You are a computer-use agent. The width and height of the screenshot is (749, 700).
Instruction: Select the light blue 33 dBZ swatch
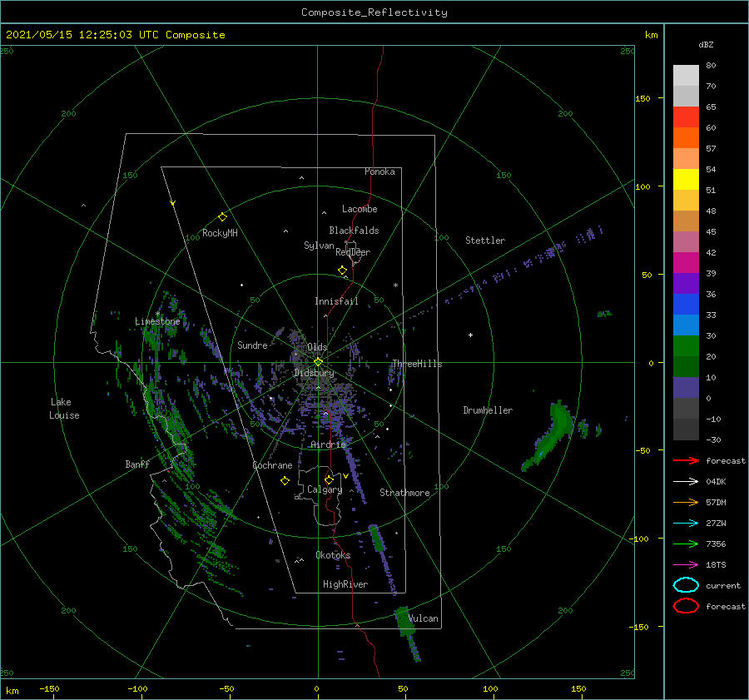coord(686,325)
